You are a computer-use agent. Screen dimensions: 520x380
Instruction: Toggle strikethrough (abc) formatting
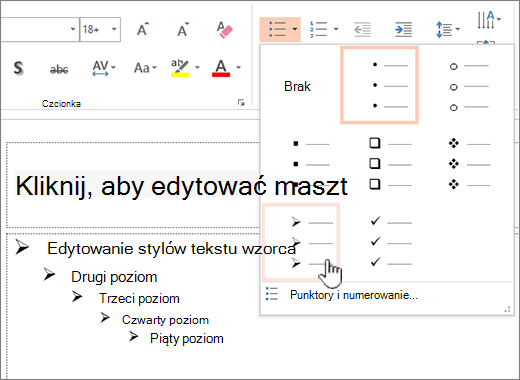click(x=59, y=69)
